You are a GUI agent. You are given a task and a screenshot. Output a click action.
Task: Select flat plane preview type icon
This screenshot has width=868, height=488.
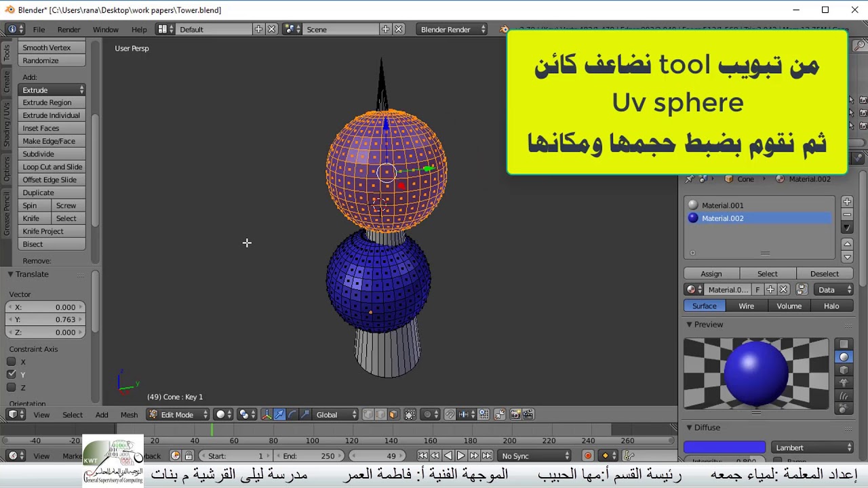click(844, 344)
